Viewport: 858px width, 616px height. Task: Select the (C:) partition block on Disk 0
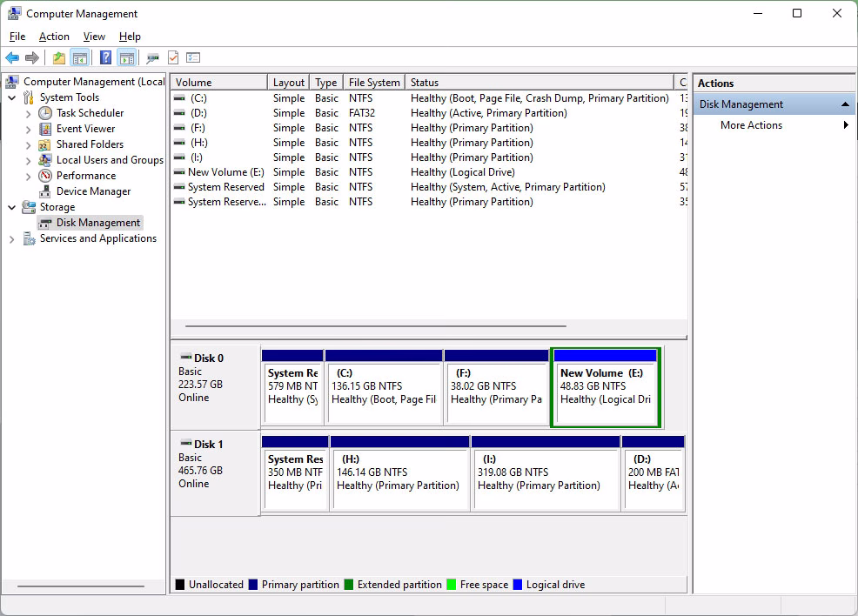pos(384,387)
